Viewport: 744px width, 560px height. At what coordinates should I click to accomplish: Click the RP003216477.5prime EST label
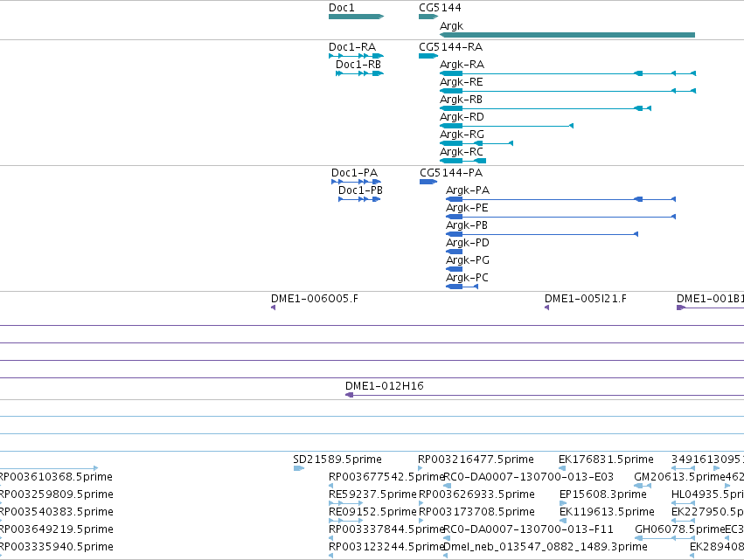[476, 460]
